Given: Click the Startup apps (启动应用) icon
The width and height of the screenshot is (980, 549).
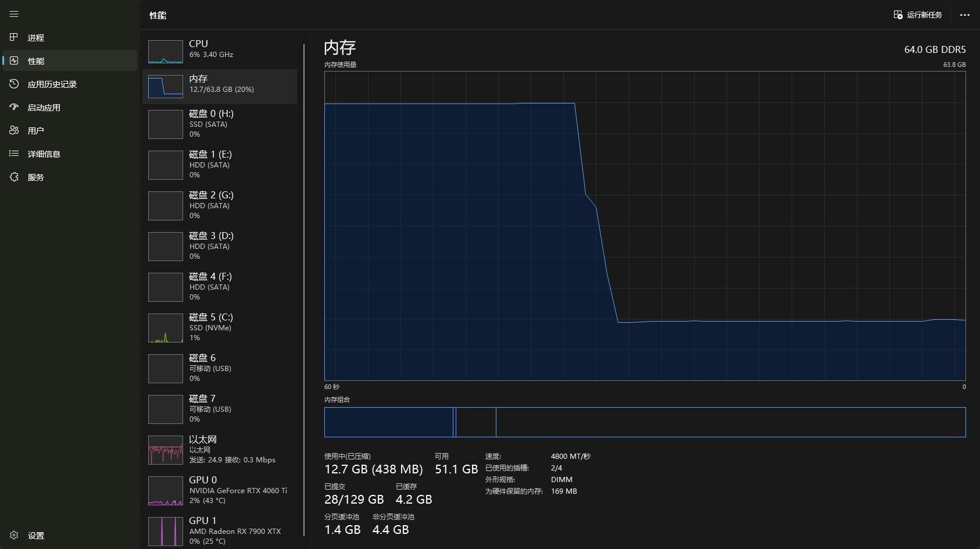Looking at the screenshot, I should [x=14, y=107].
